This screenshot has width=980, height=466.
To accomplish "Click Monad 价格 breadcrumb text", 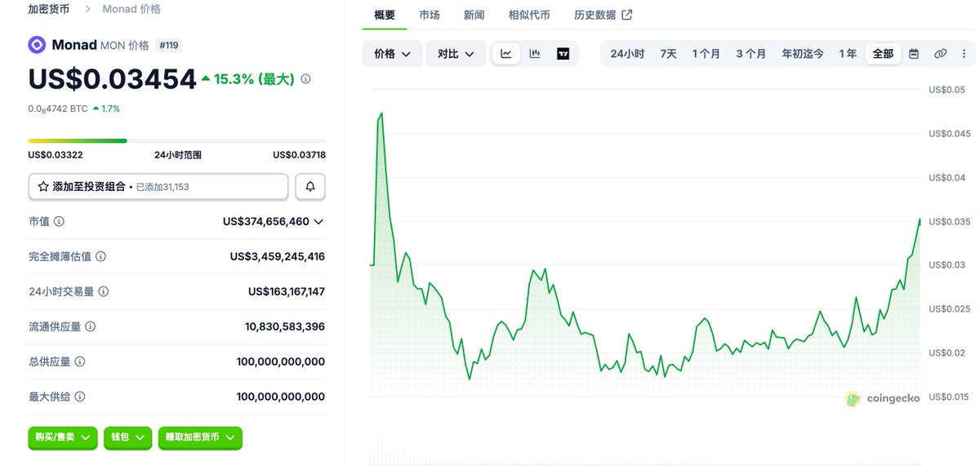I will point(131,9).
